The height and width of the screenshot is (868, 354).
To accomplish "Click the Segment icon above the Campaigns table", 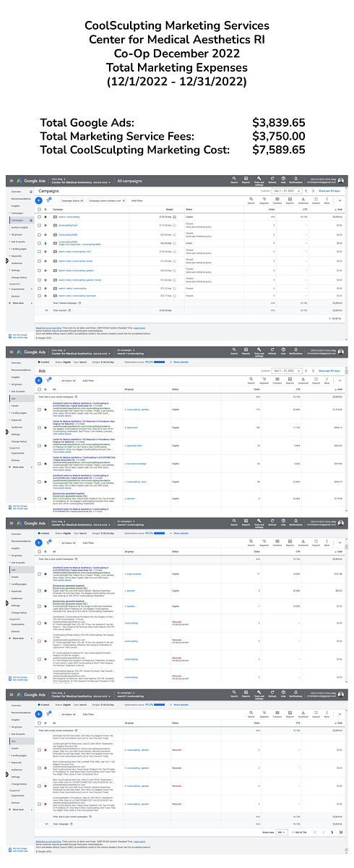I will [264, 201].
